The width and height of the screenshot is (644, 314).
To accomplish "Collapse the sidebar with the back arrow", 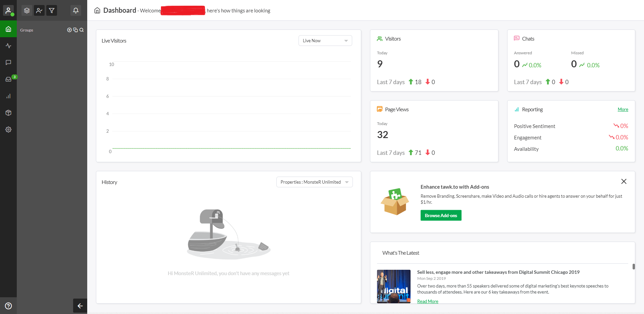I will pos(80,306).
